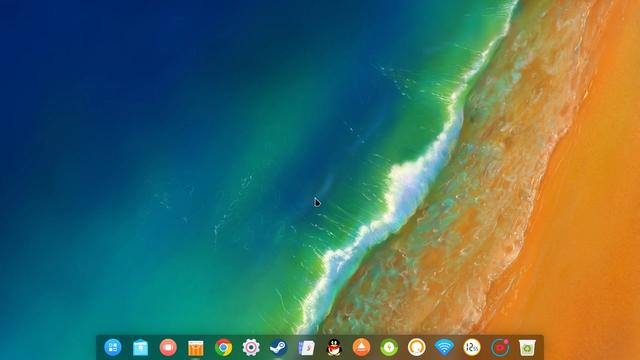The width and height of the screenshot is (640, 360).
Task: Open system settings gear icon
Action: point(251,347)
